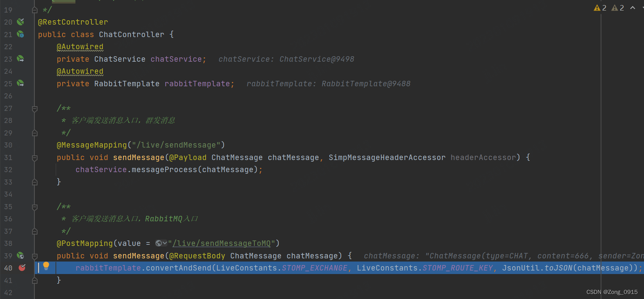Click the sendMessage method name on line 39
This screenshot has height=299, width=644.
click(x=139, y=256)
